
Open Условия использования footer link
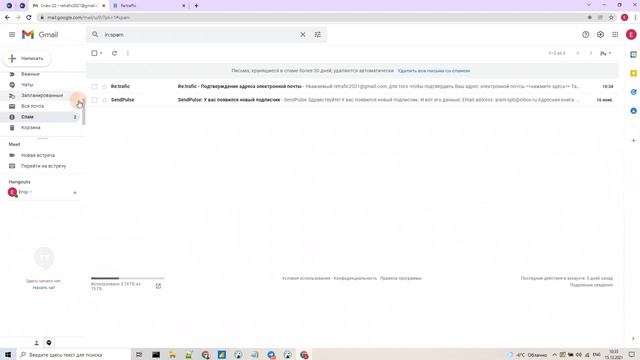pyautogui.click(x=306, y=278)
